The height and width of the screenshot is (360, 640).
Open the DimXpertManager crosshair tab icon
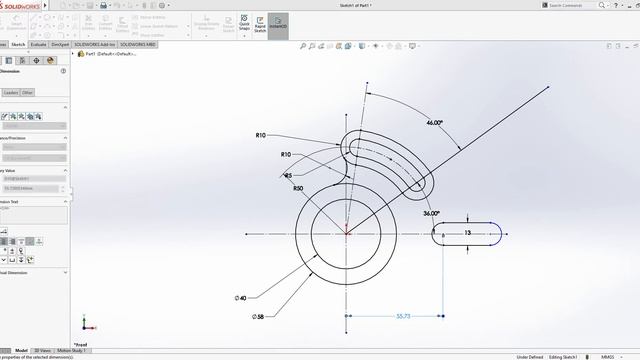[x=36, y=60]
